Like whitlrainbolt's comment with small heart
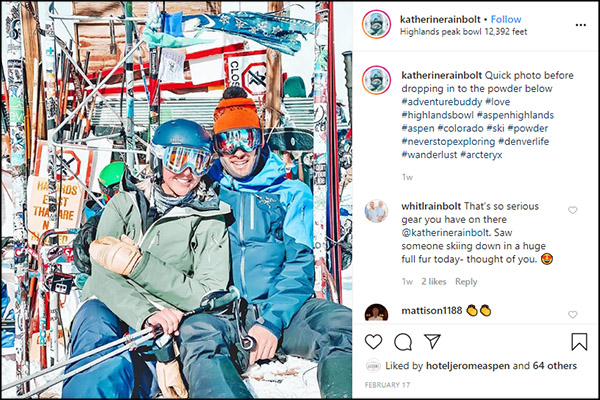Image resolution: width=600 pixels, height=400 pixels. [x=572, y=210]
